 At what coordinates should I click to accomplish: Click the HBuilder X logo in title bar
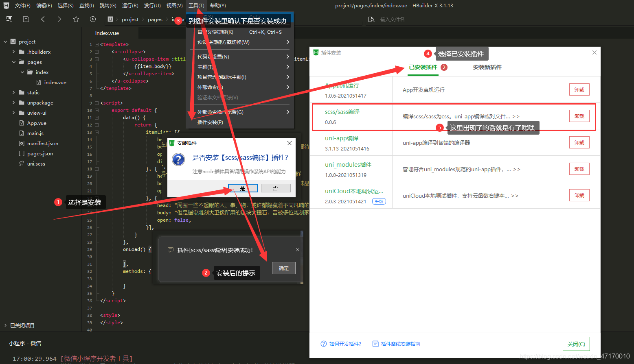[6, 5]
